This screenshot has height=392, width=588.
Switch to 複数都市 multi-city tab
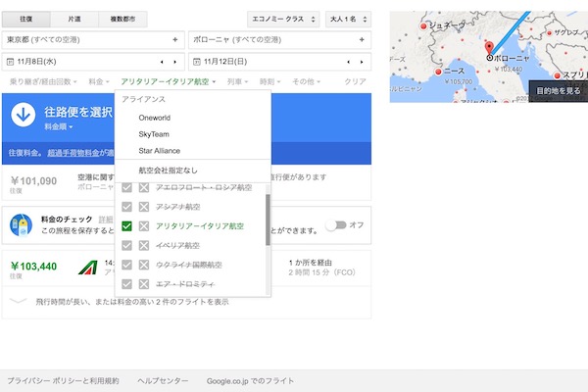tap(122, 20)
